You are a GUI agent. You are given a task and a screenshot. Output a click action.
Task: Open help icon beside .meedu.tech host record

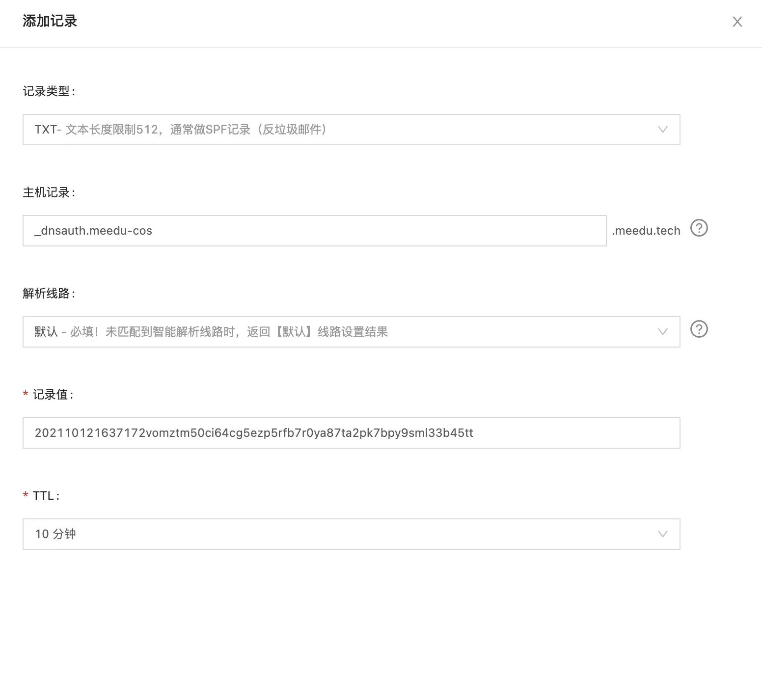[699, 228]
